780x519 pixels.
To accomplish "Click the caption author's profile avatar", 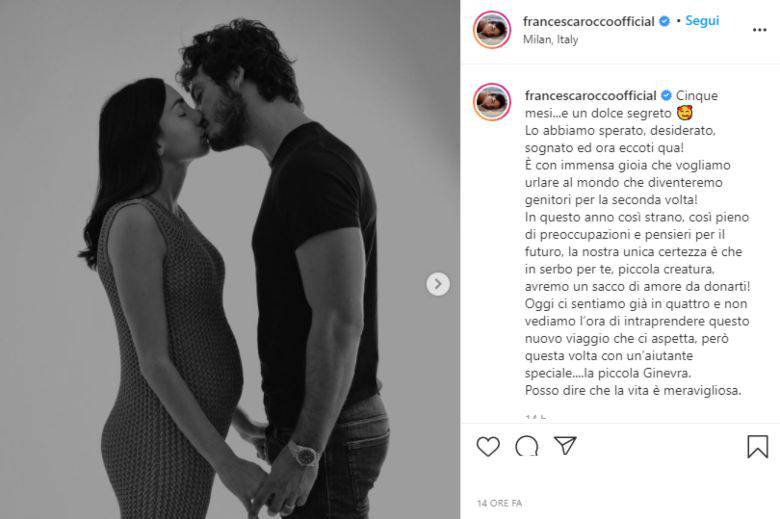I will pos(492,102).
